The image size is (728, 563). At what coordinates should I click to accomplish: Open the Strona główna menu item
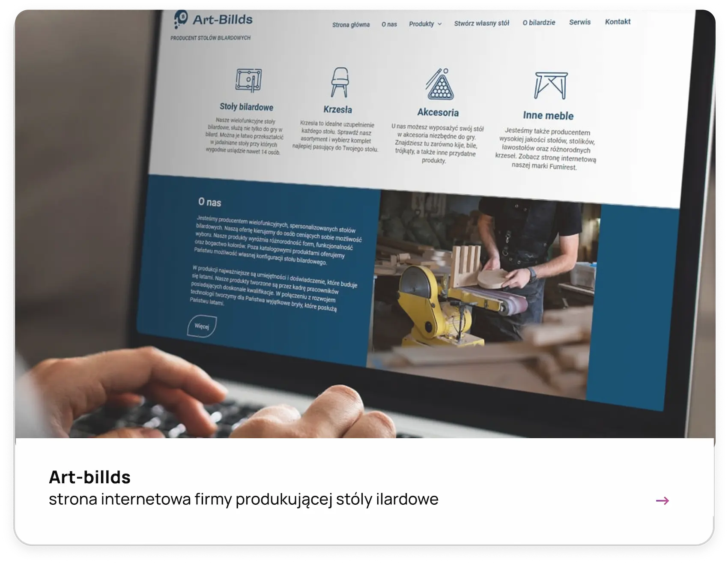[x=351, y=25]
